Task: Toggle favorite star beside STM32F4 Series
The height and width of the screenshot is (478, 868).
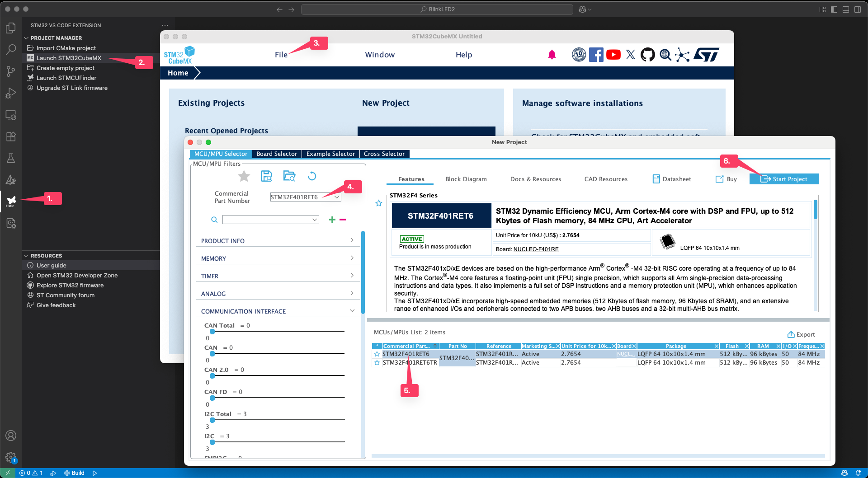Action: [379, 203]
